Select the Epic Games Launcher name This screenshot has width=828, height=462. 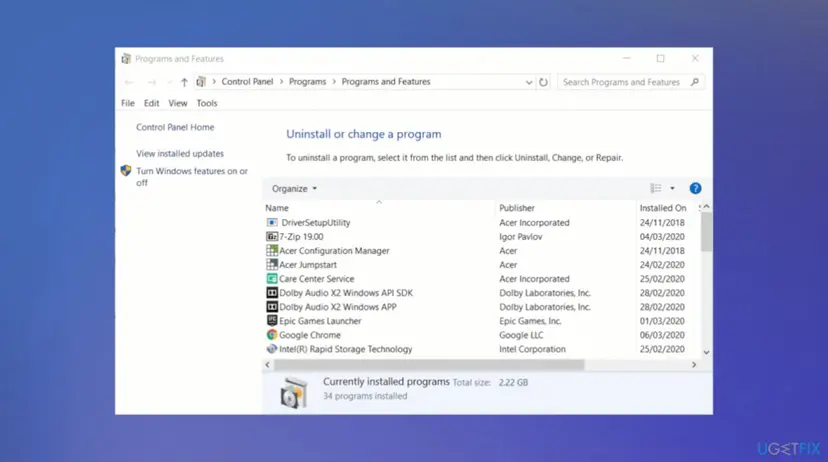[320, 320]
